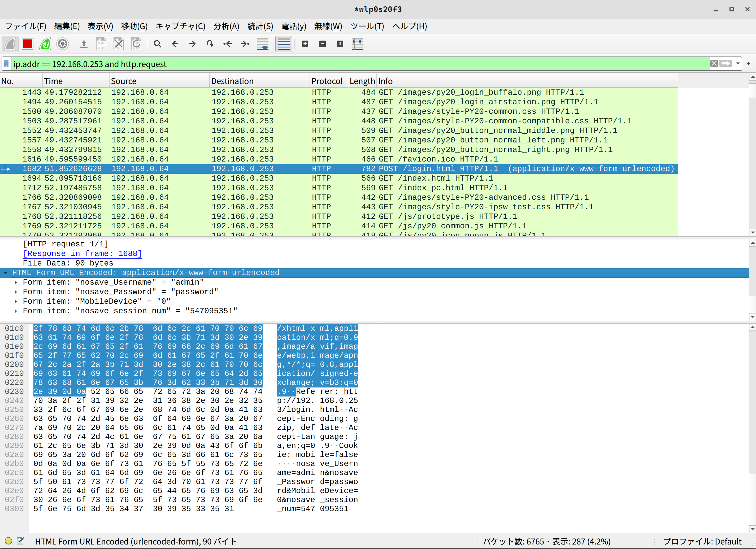This screenshot has width=756, height=549.
Task: Open capture options with the gear icon
Action: (63, 44)
